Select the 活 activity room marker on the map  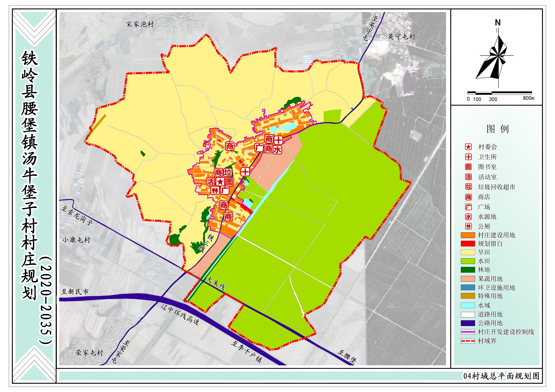click(211, 182)
